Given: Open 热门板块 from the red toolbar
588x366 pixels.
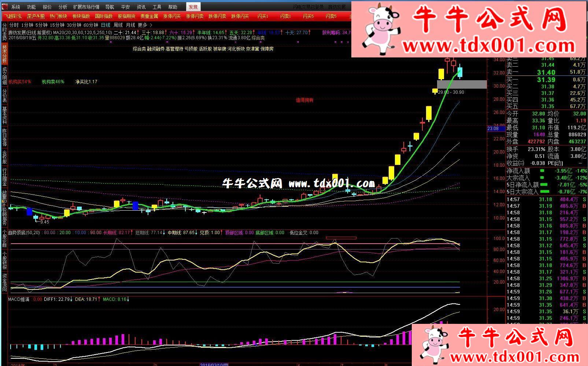Looking at the screenshot, I should coord(59,16).
